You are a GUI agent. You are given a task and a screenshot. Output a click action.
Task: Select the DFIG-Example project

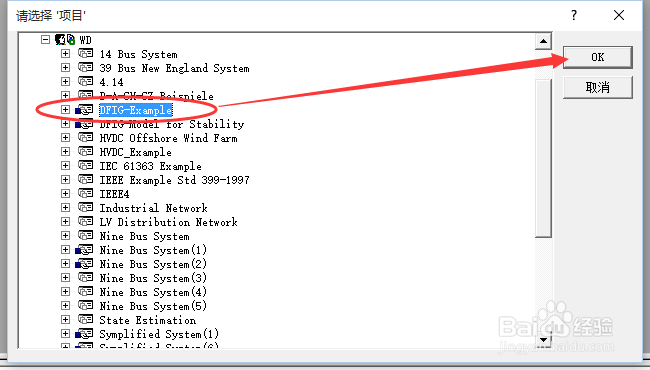tap(136, 110)
